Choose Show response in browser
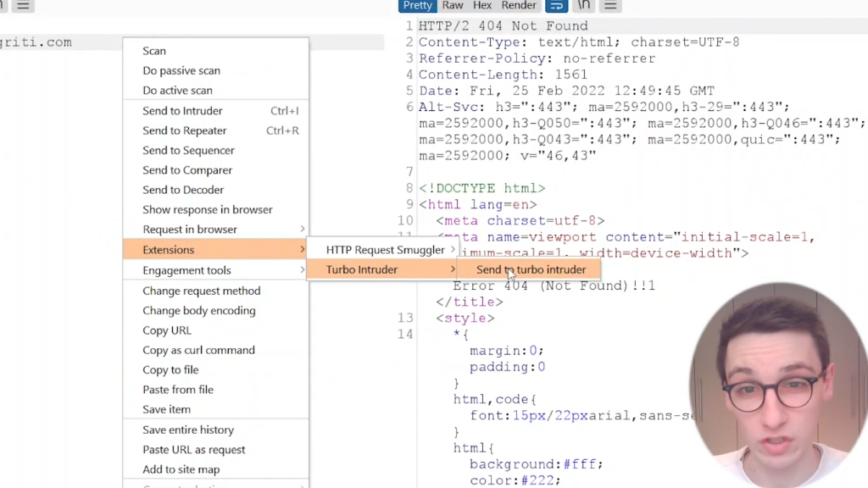 click(216, 210)
